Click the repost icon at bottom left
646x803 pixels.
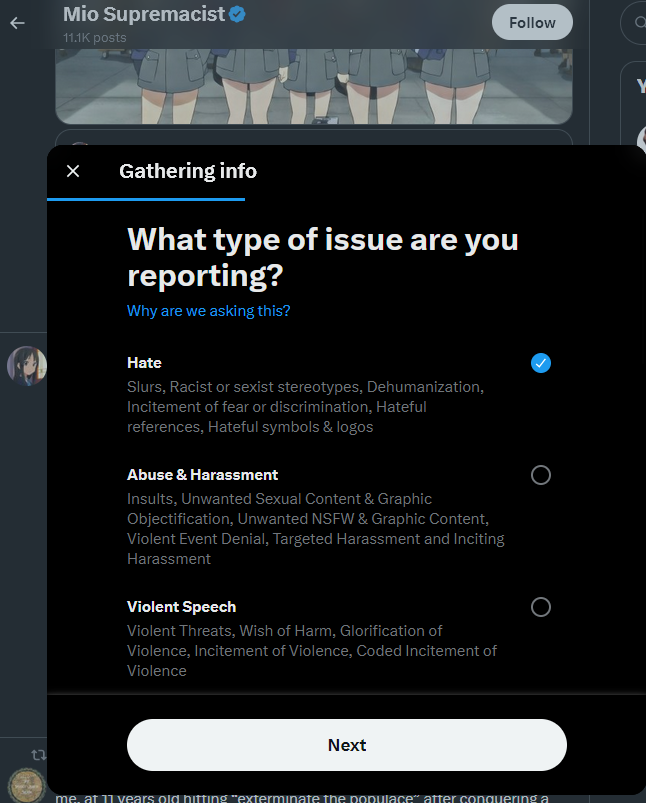39,755
